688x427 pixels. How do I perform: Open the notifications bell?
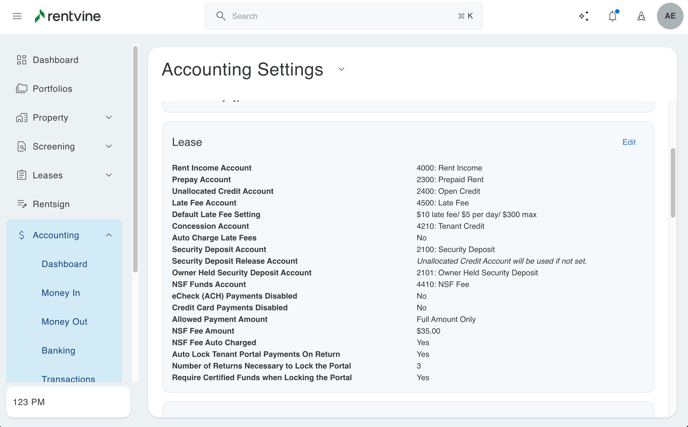[613, 16]
